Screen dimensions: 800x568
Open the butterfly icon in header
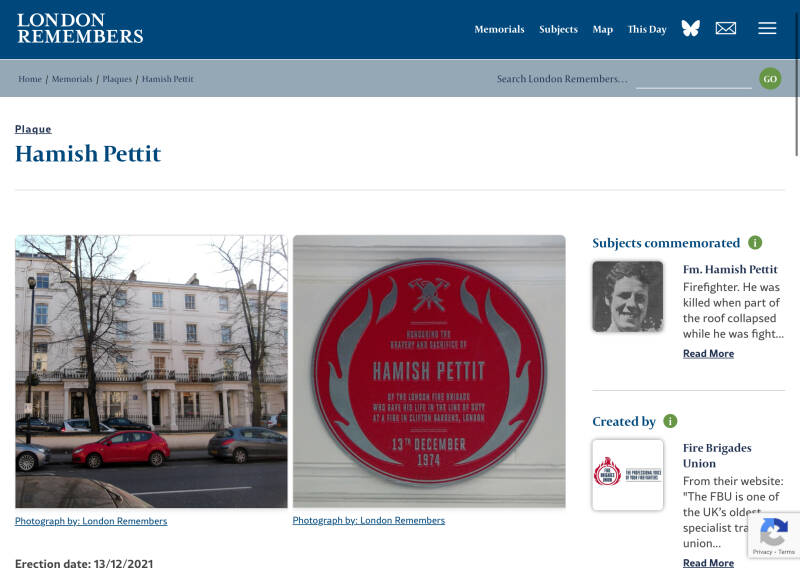(690, 28)
